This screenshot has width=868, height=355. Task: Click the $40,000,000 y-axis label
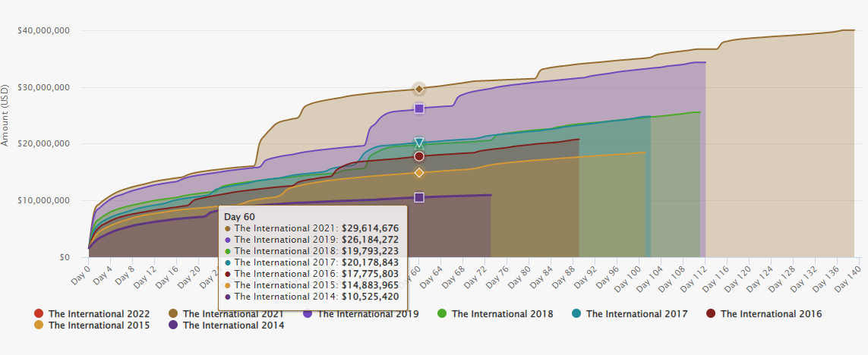pos(44,30)
